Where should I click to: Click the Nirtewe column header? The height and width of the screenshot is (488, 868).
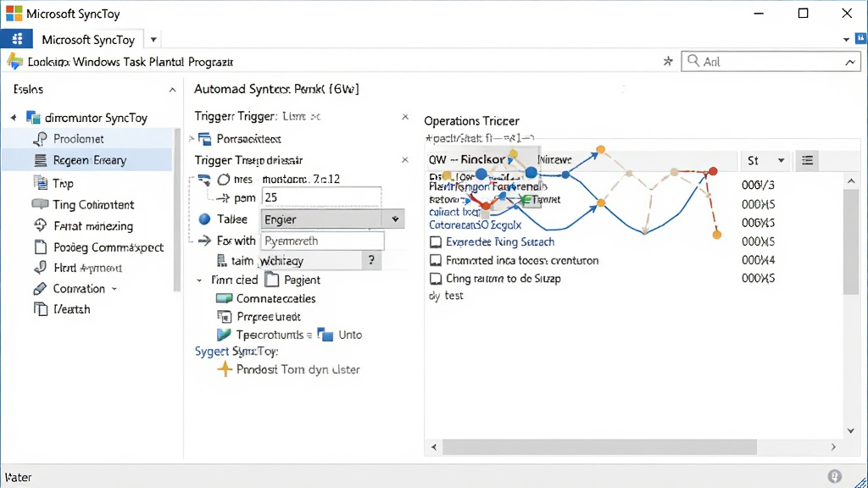point(554,160)
